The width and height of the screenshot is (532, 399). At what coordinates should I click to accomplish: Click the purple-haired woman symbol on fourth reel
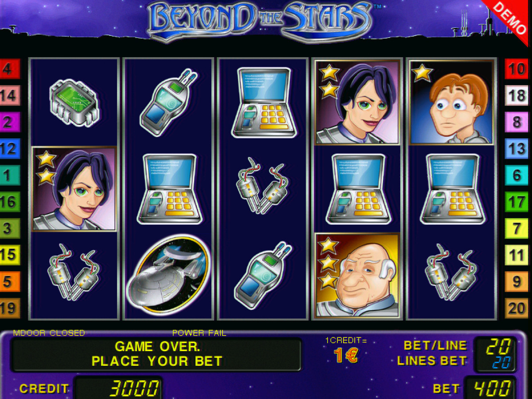point(357,102)
